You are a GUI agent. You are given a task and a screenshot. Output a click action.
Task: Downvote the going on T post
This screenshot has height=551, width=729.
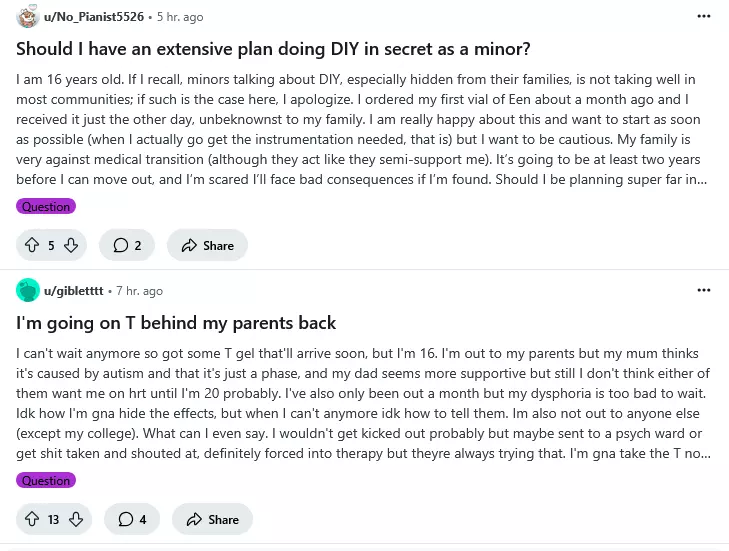76,519
